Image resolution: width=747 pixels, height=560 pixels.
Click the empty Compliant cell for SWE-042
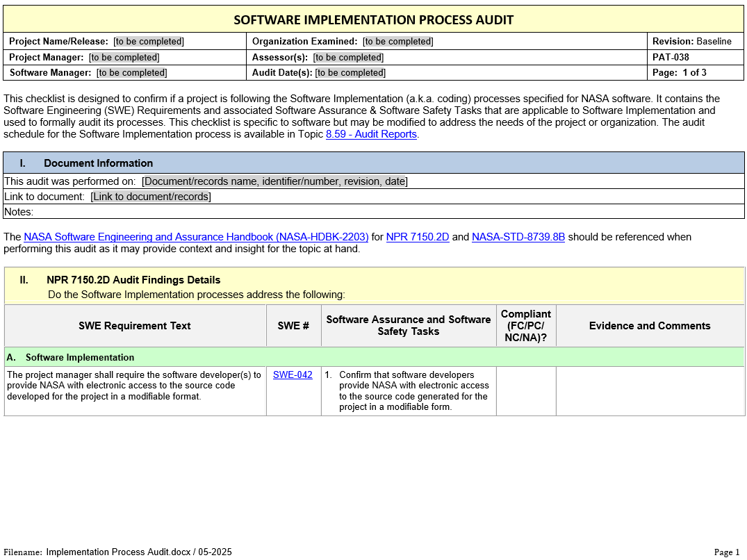tap(526, 390)
